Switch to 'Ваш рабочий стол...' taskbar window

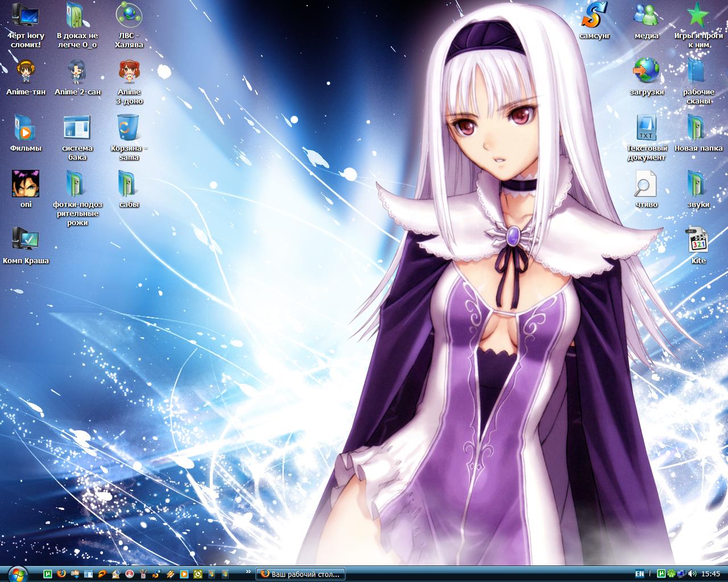[300, 574]
